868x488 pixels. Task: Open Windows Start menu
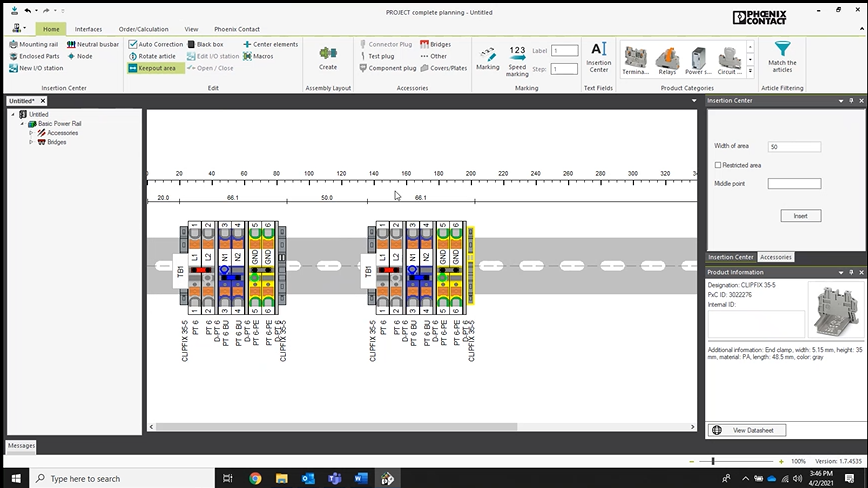click(16, 479)
